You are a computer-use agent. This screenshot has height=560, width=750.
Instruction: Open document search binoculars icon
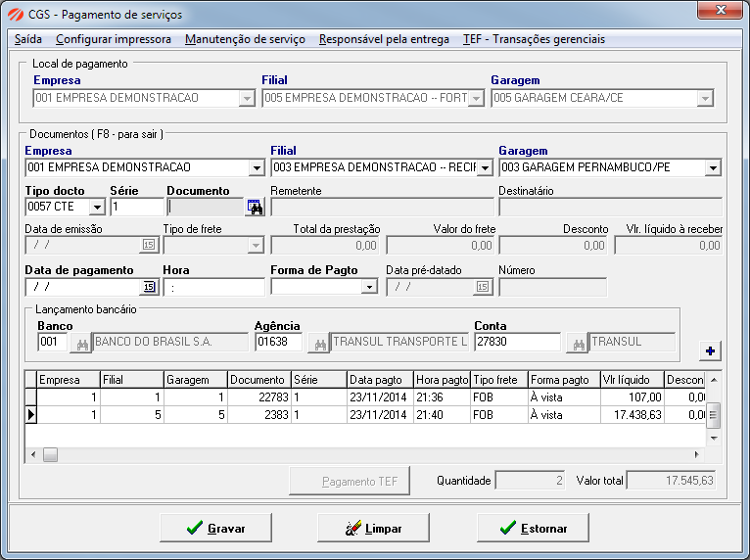click(x=255, y=207)
